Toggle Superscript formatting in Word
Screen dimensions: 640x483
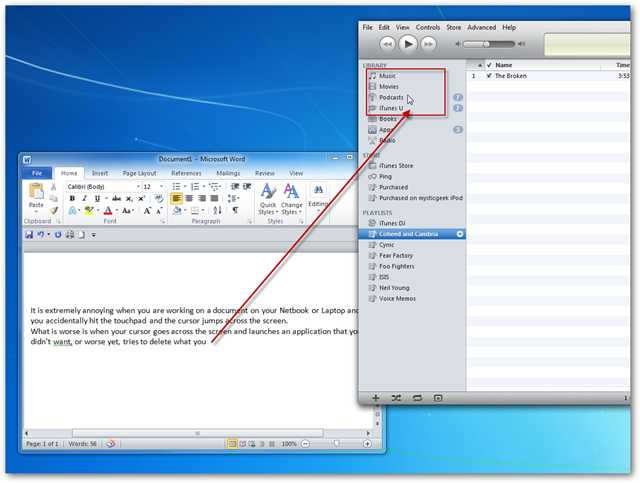pos(141,198)
